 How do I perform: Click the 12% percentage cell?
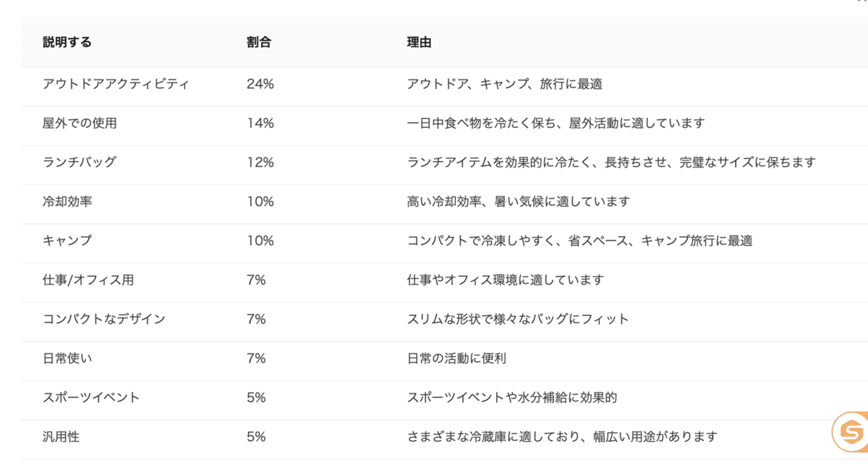click(x=260, y=162)
